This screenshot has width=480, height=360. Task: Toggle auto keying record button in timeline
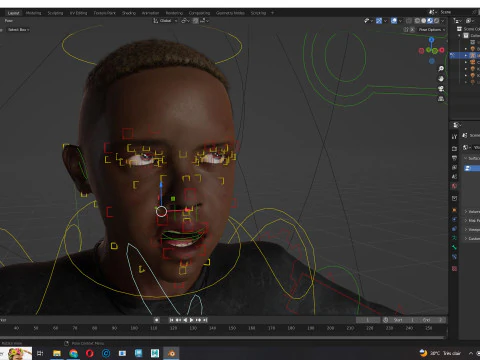[157, 320]
